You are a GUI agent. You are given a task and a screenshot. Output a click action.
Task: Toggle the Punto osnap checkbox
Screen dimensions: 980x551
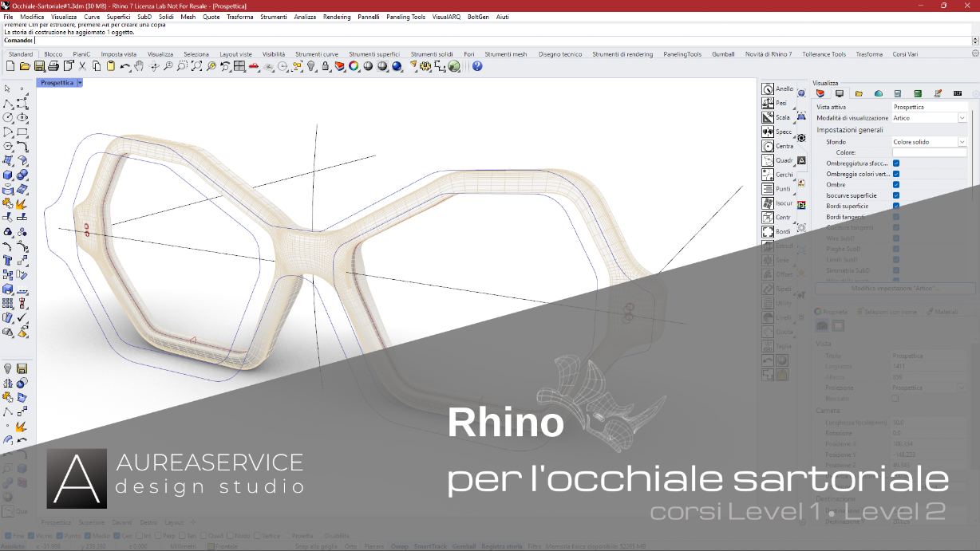pyautogui.click(x=60, y=536)
